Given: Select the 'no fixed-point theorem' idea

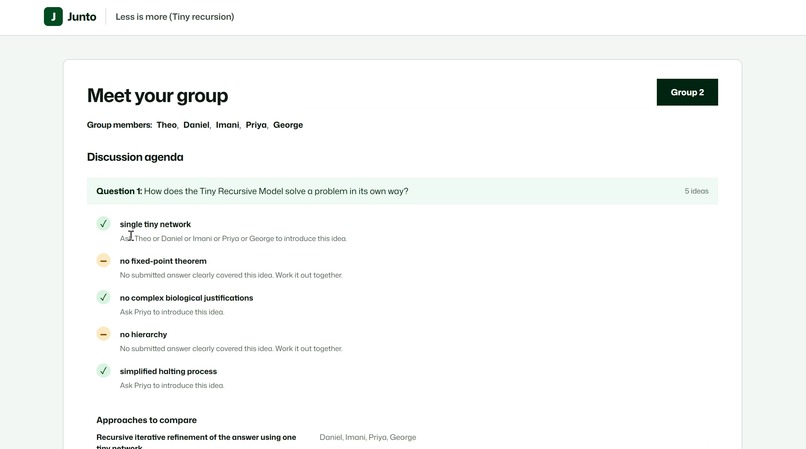Looking at the screenshot, I should tap(163, 261).
